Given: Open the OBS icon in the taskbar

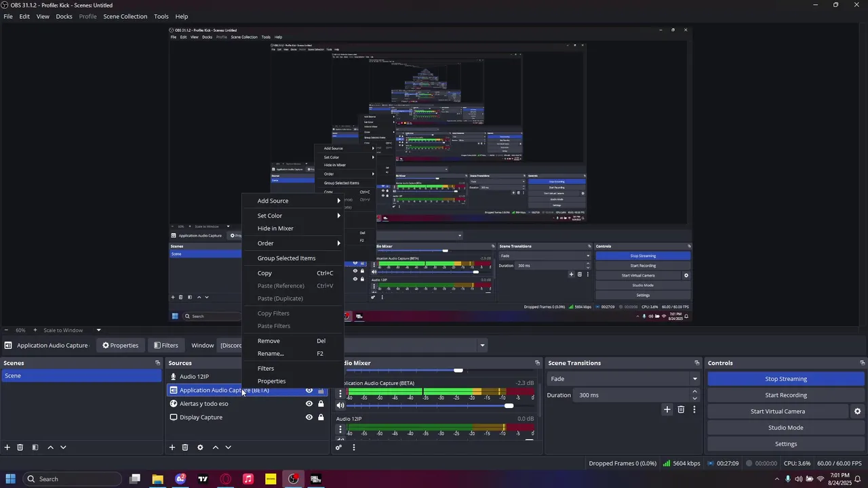Looking at the screenshot, I should (293, 479).
